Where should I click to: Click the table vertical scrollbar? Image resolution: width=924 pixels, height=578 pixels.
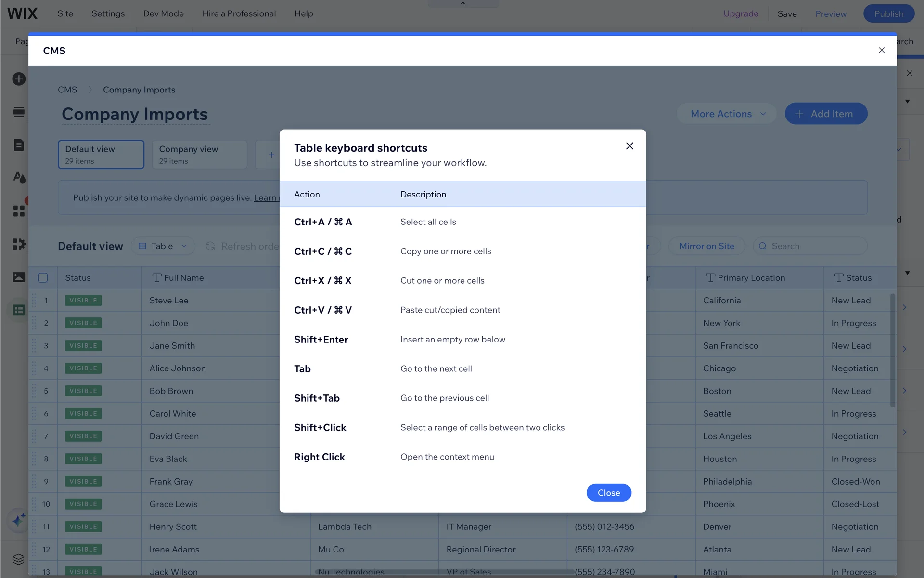point(893,350)
